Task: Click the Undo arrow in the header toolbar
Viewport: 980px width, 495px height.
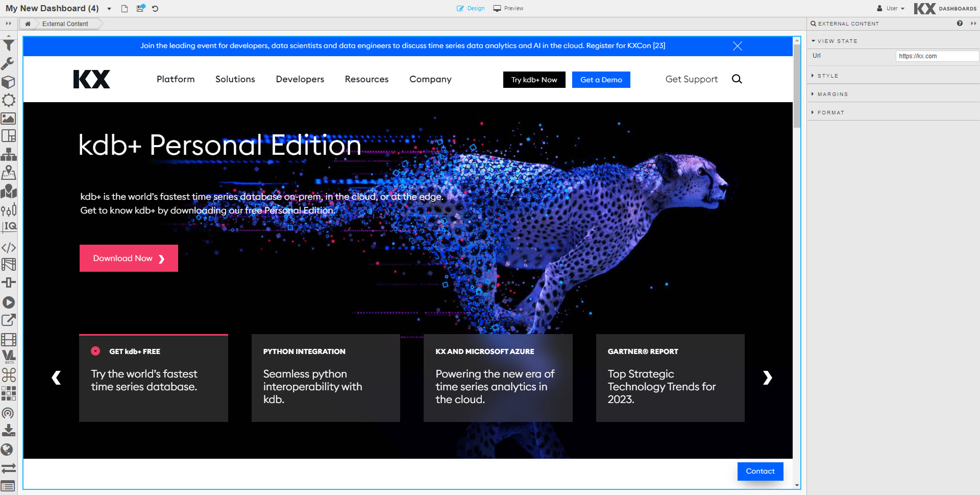Action: click(x=155, y=8)
